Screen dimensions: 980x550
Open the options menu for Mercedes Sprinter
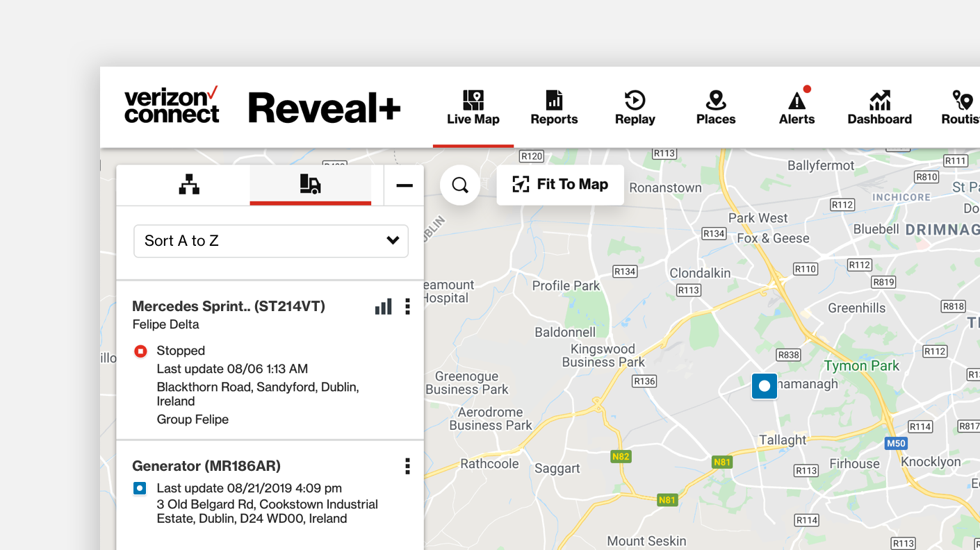(x=407, y=306)
